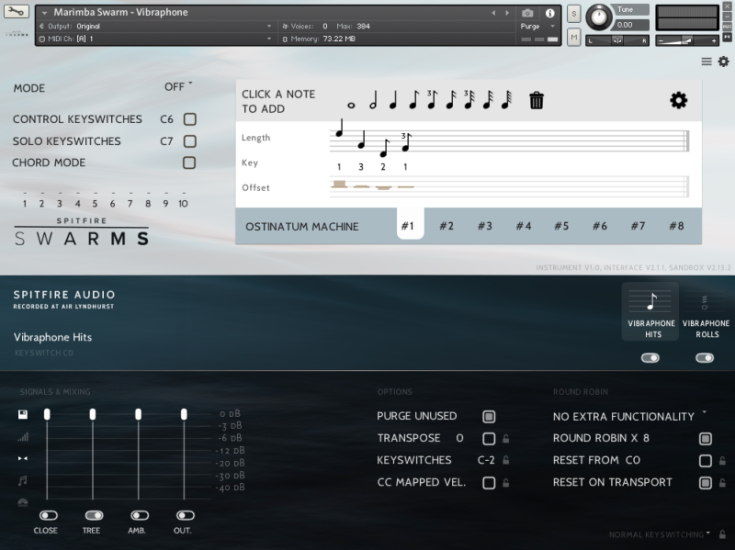Image resolution: width=735 pixels, height=550 pixels.
Task: Add a sixteenth-note triplet from the palette
Action: (x=469, y=100)
